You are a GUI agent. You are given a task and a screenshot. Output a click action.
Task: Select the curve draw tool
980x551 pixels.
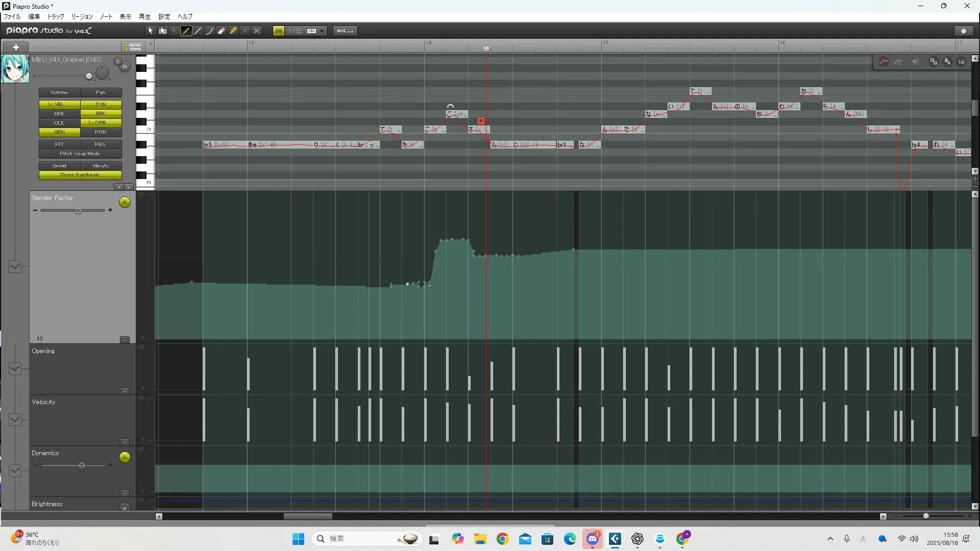click(209, 31)
